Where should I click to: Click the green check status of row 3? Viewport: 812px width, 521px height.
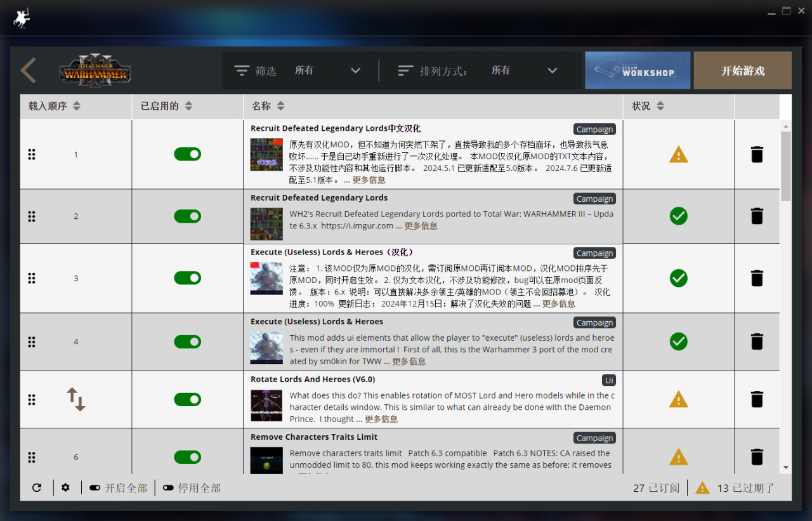point(679,278)
